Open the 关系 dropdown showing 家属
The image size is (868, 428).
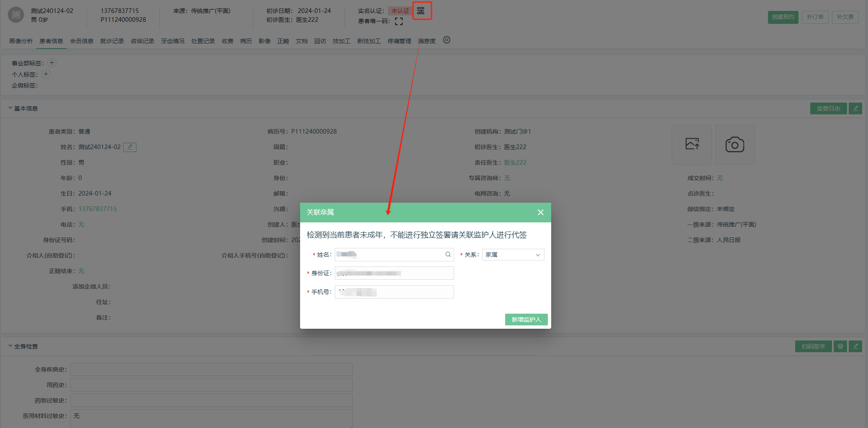tap(513, 255)
